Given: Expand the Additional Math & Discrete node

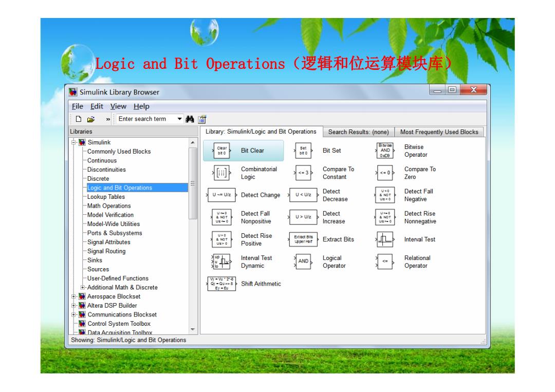Looking at the screenshot, I should click(82, 287).
